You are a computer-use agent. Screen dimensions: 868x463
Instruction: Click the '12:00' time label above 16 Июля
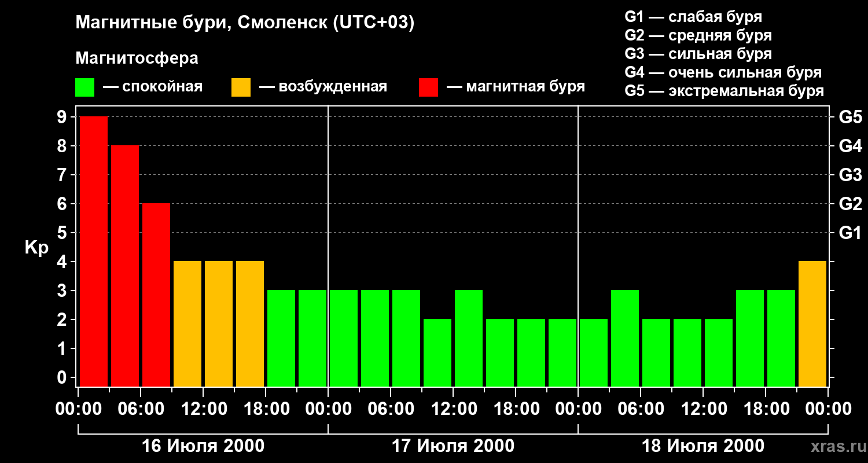(203, 409)
